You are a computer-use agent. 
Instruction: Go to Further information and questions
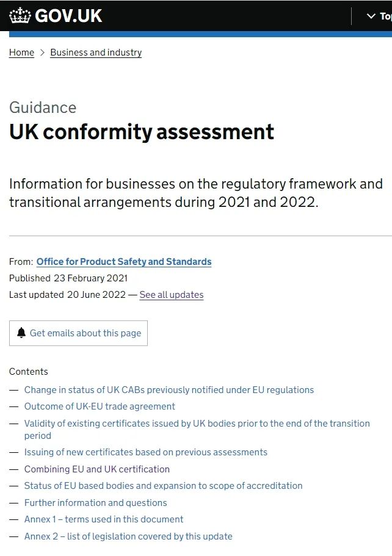95,503
